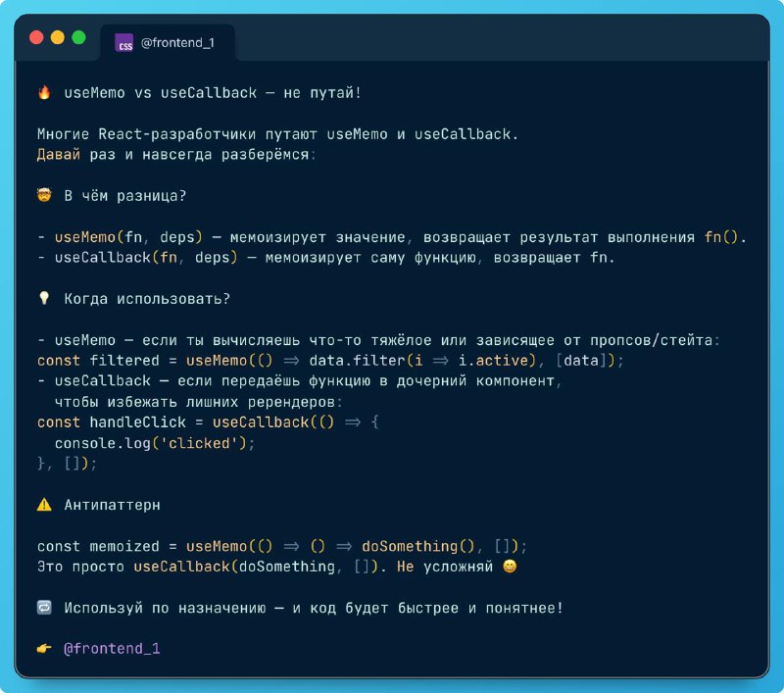Minimize the window using the yellow button
The image size is (784, 693).
tap(58, 37)
